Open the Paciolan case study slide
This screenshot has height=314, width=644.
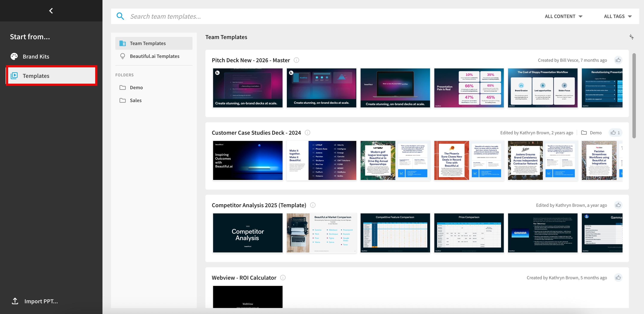pyautogui.click(x=602, y=160)
